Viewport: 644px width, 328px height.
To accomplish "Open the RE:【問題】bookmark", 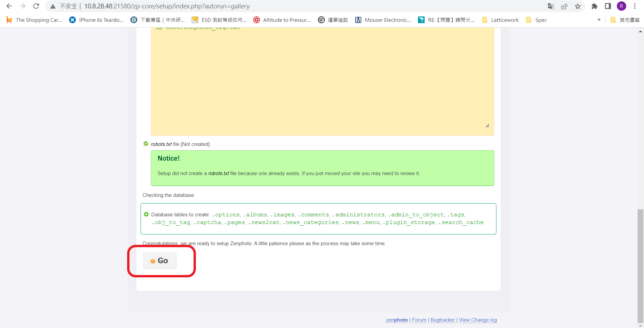I will (x=446, y=20).
